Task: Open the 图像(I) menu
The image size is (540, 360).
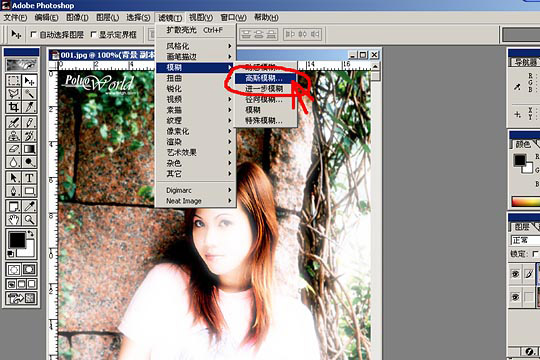Action: 77,17
